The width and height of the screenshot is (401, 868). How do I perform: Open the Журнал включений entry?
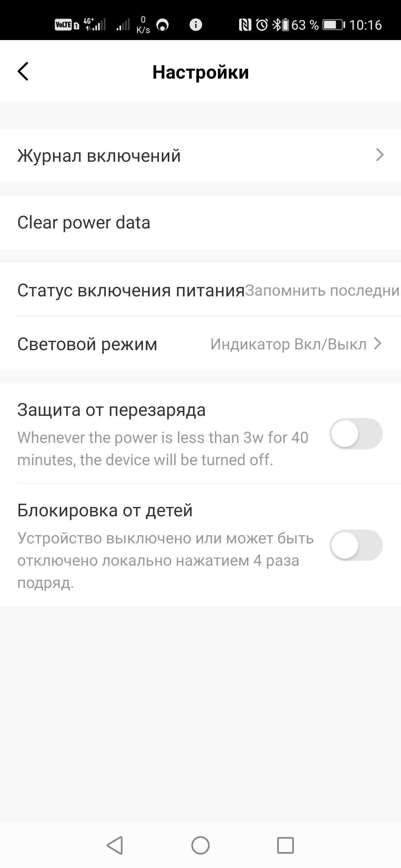[99, 156]
